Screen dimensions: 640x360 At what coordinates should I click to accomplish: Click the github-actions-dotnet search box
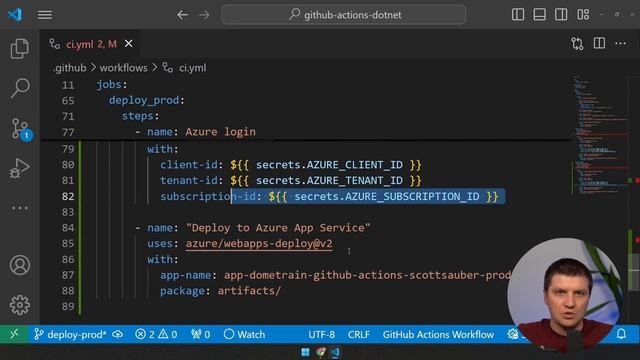coord(344,15)
